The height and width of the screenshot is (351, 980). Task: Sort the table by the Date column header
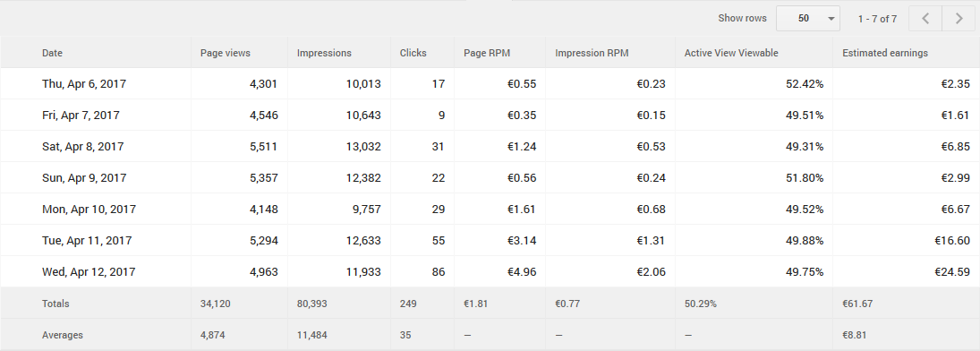[53, 53]
